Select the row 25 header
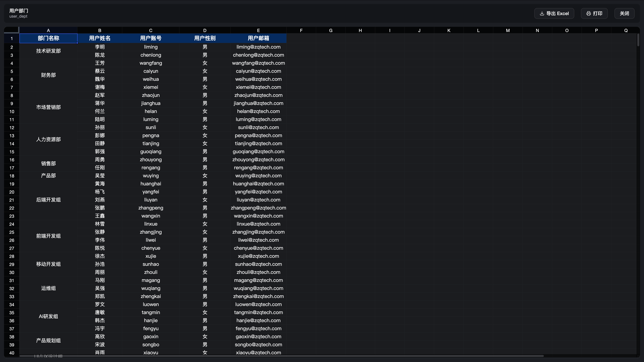Screen dimensions: 644x362 coord(12,232)
